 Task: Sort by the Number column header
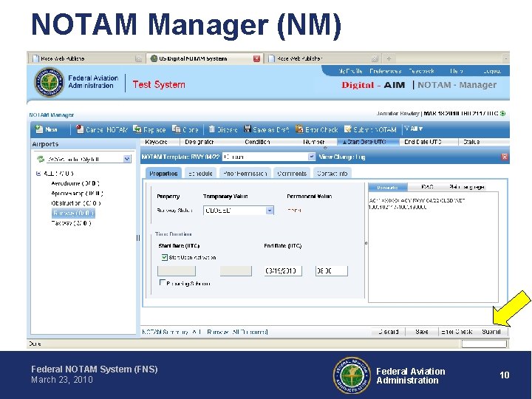(313, 142)
